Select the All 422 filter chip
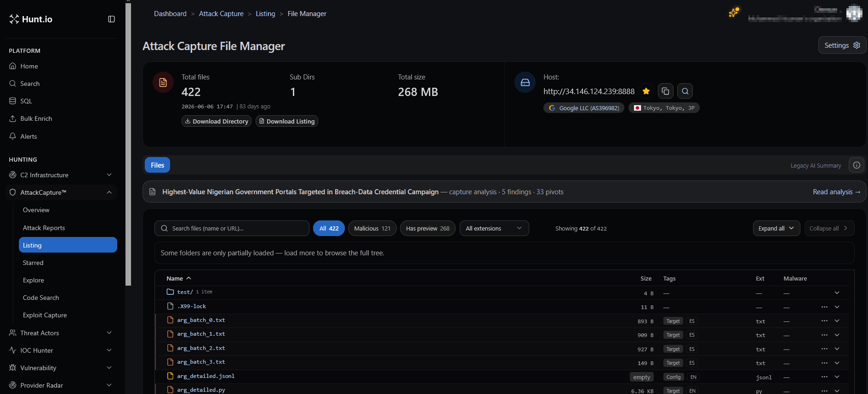 329,228
